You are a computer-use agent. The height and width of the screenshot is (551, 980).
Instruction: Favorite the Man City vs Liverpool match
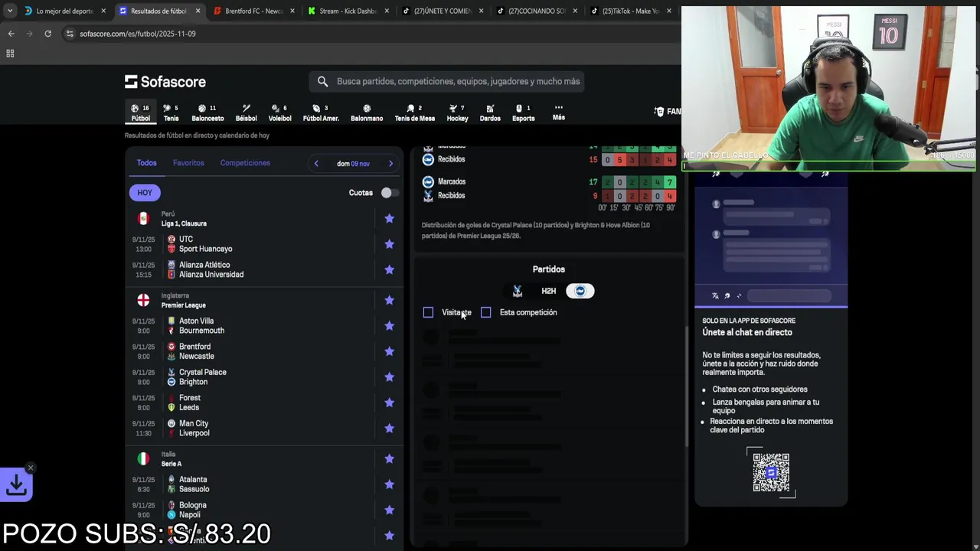point(389,428)
